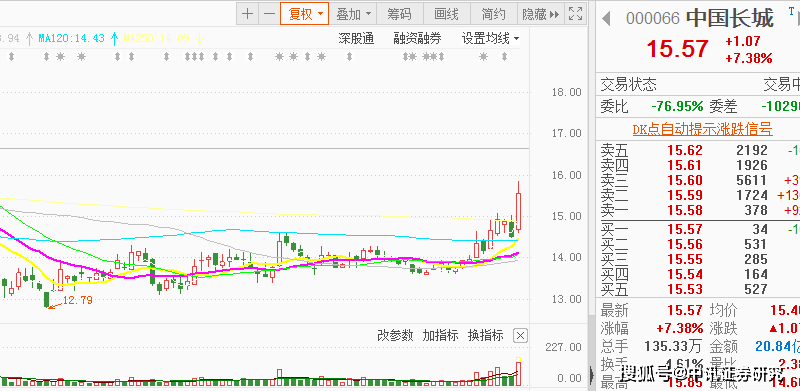Click the stock code 000066
Screen dimensions: 800x391
653,19
